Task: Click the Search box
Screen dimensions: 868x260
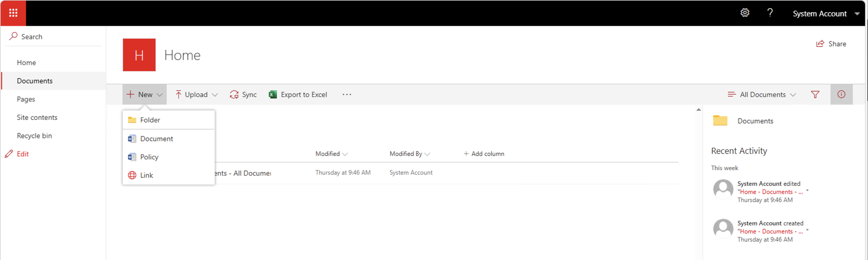Action: [53, 37]
